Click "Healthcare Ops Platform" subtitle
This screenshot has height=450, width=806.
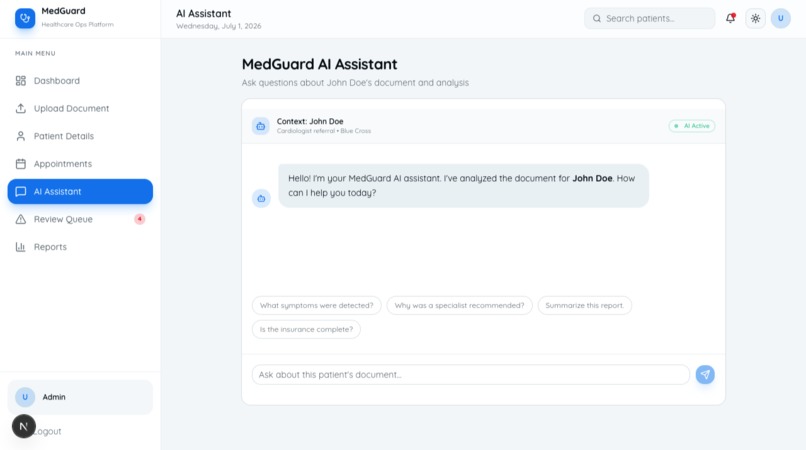click(x=77, y=25)
